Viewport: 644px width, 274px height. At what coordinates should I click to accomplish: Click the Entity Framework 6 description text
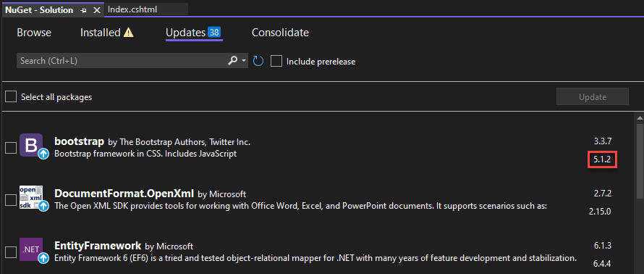[315, 258]
